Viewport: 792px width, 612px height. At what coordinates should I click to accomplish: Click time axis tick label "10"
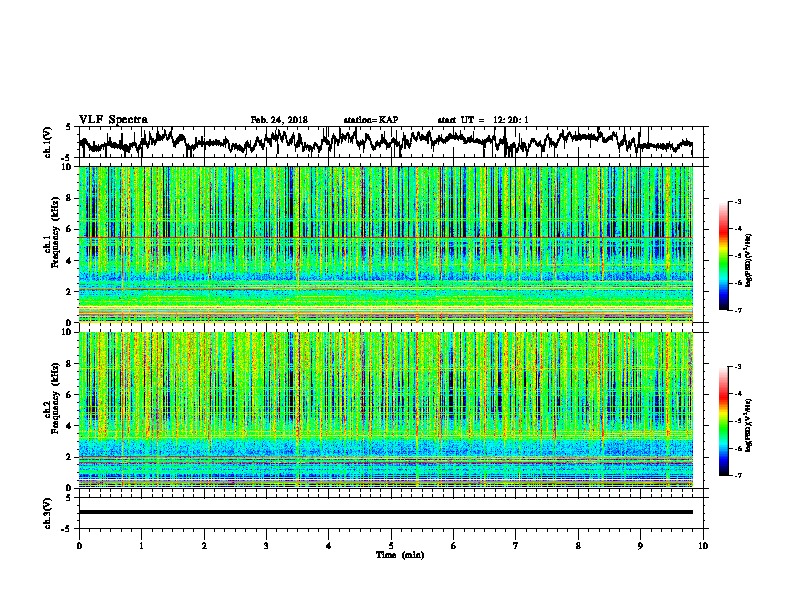coord(703,546)
